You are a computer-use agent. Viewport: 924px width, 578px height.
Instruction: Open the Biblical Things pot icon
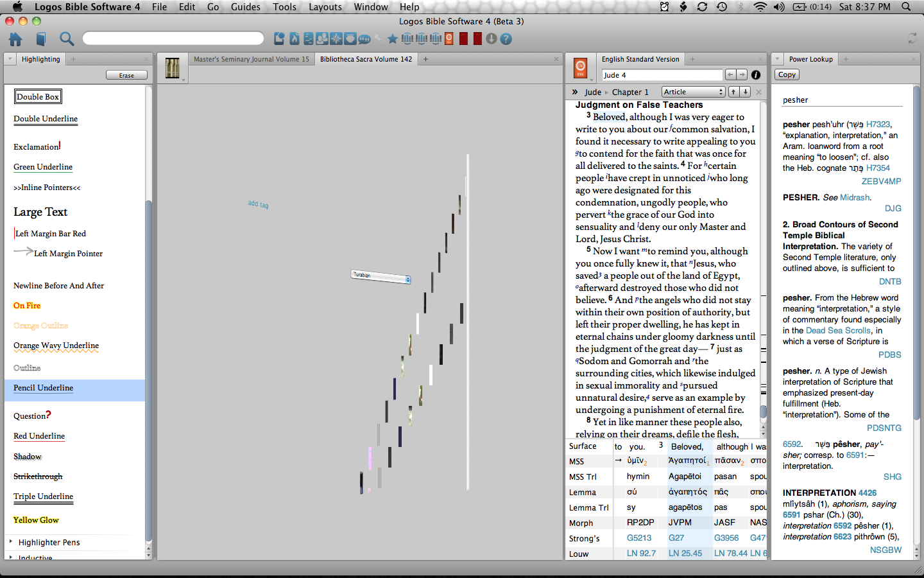click(x=350, y=39)
